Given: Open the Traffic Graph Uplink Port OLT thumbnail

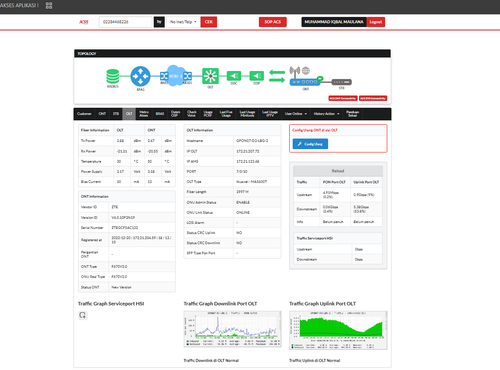Looking at the screenshot, I should click(338, 330).
